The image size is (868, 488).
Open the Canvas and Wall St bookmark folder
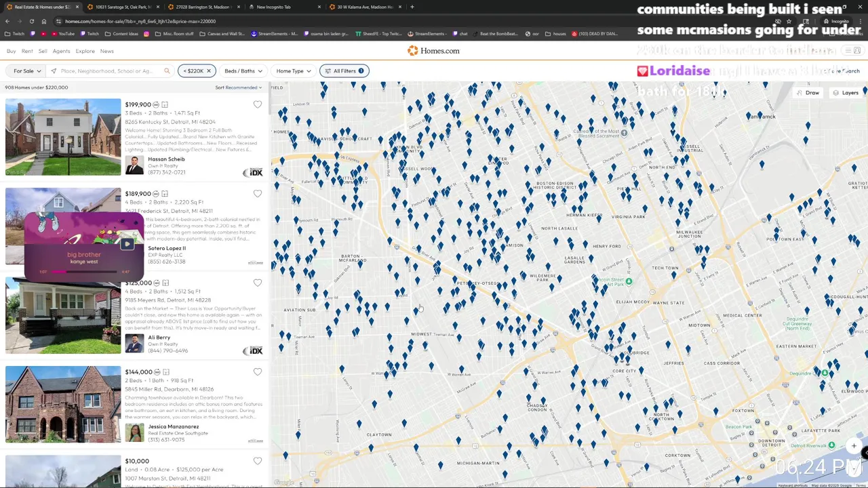point(223,34)
